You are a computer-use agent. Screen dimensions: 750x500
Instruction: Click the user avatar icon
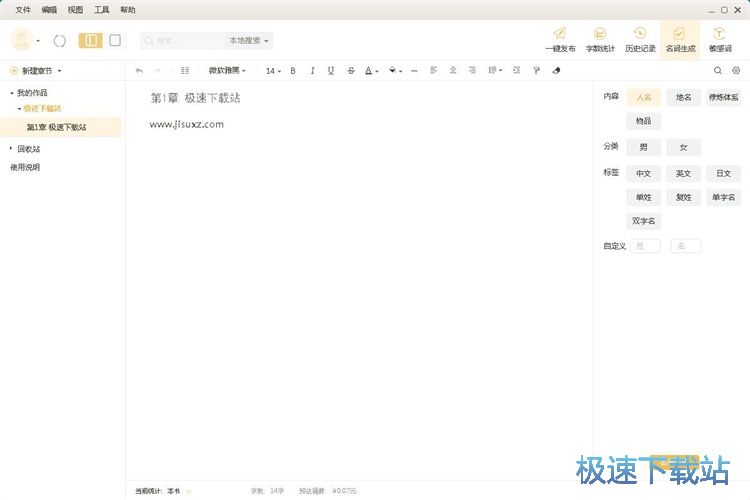[x=22, y=40]
